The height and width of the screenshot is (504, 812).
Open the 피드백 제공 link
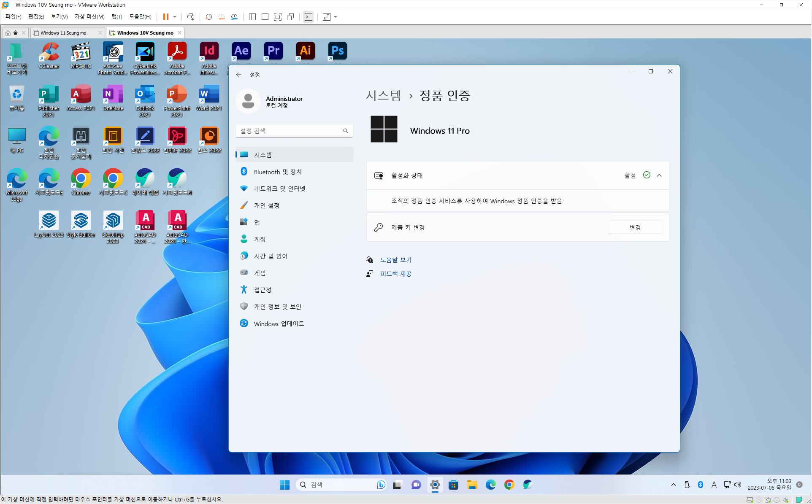(396, 274)
